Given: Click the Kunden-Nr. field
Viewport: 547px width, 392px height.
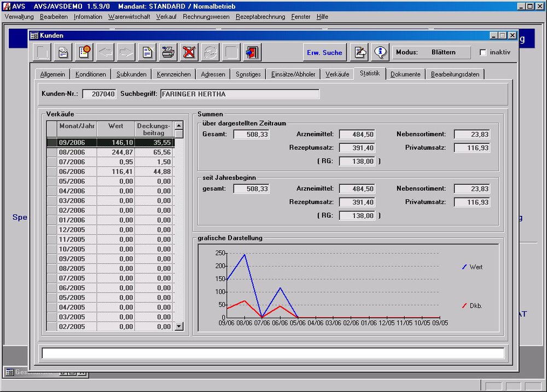Looking at the screenshot, I should [x=99, y=94].
